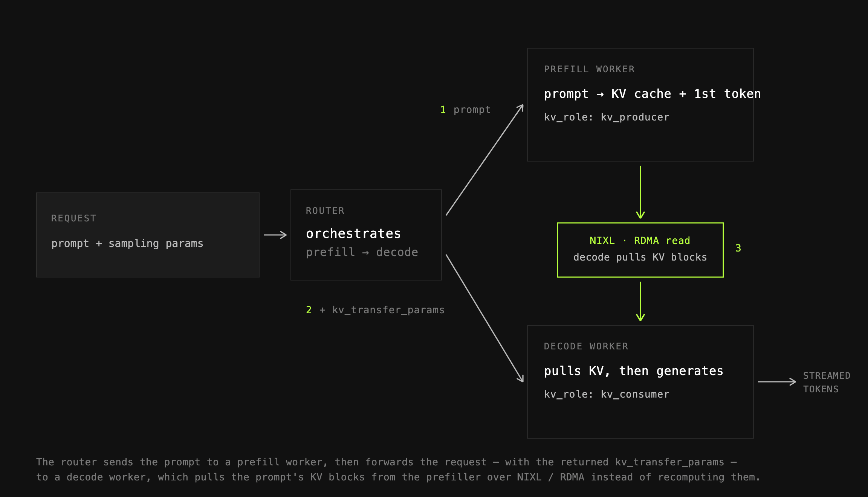This screenshot has height=497, width=868.
Task: Click the "+ kv_transfer_params" arrow label
Action: click(x=382, y=310)
